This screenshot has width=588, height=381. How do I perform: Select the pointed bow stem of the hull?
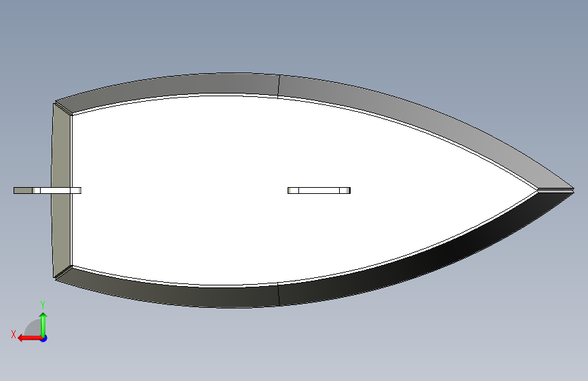point(555,190)
